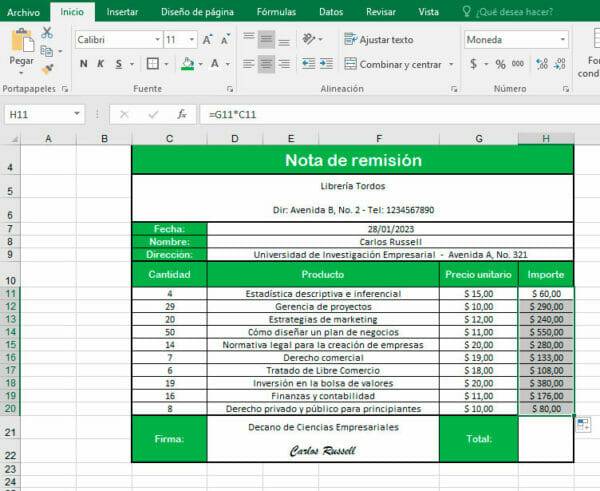Open the Moneda number format dropdown
Image resolution: width=600 pixels, height=491 pixels.
(x=562, y=40)
